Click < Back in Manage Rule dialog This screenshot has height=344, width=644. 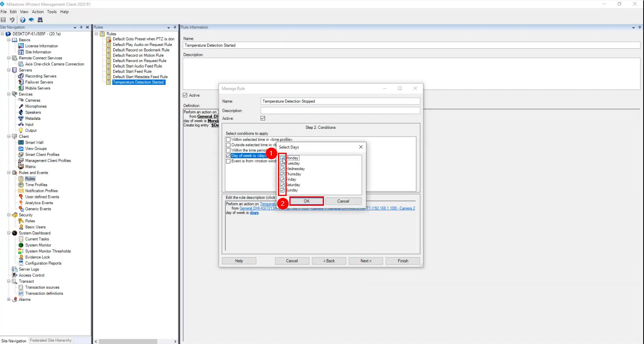329,261
